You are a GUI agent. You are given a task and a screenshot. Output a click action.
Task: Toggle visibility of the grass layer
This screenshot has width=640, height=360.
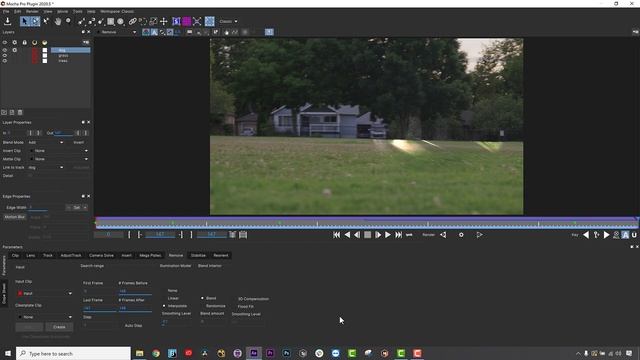point(4,56)
